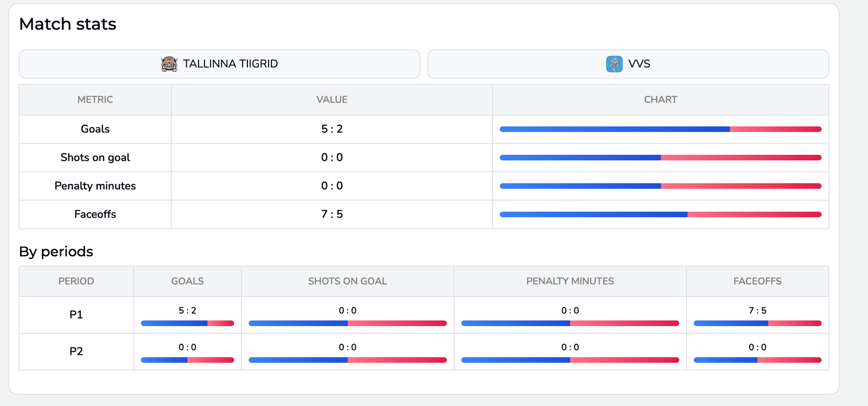Viewport: 868px width, 406px height.
Task: Click the FACEOFFS period column header
Action: [x=757, y=281]
